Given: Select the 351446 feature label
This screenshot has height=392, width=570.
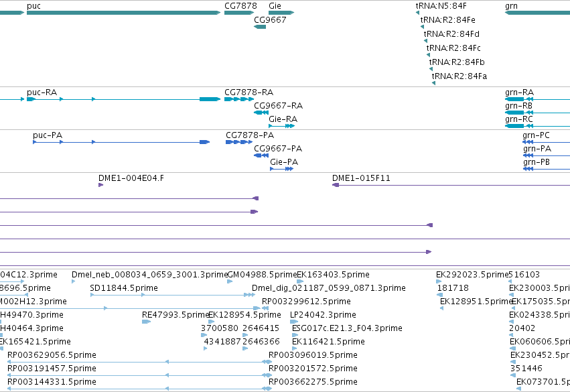Looking at the screenshot, I should [x=526, y=369].
